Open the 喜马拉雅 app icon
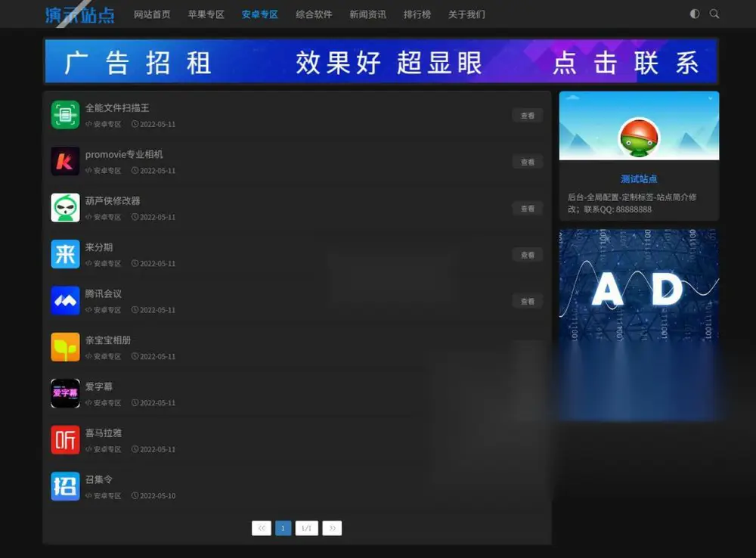 click(x=65, y=439)
